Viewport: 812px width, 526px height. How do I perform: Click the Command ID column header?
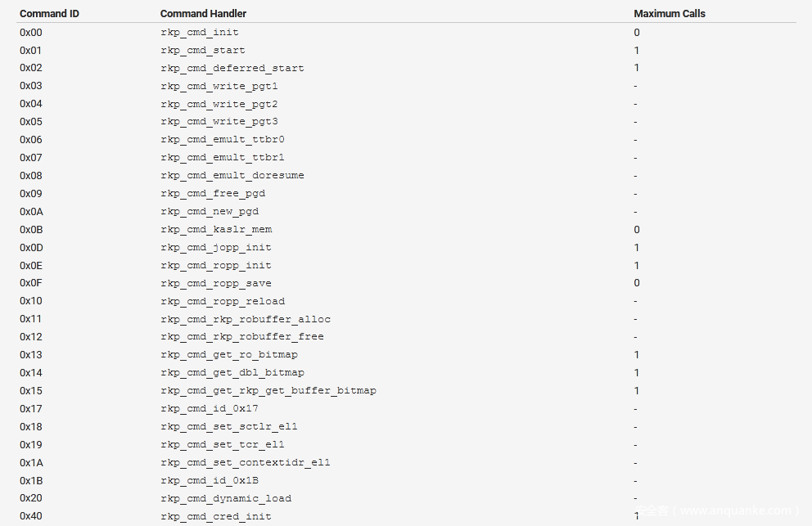pos(49,14)
